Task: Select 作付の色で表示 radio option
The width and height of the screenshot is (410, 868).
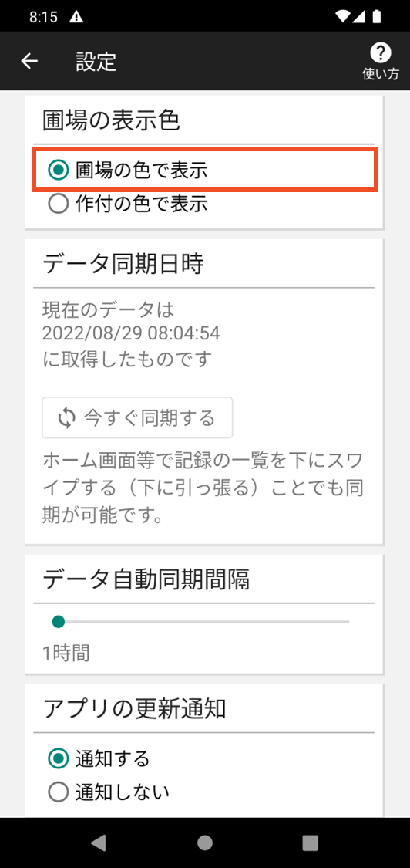Action: pos(128,204)
